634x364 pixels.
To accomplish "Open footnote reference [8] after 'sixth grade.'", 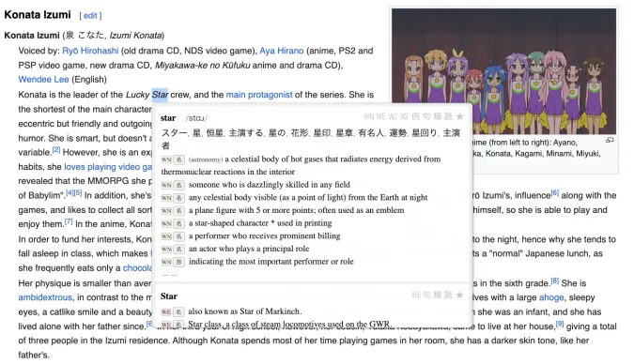I will 555,281.
